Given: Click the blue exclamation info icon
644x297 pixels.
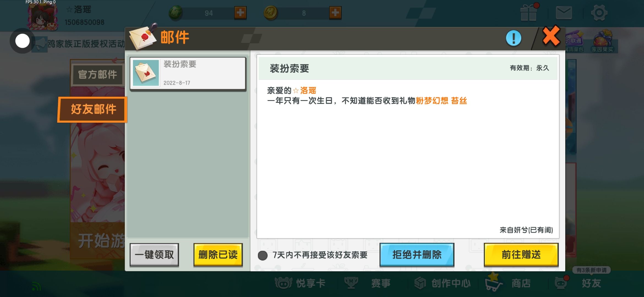Looking at the screenshot, I should point(513,38).
